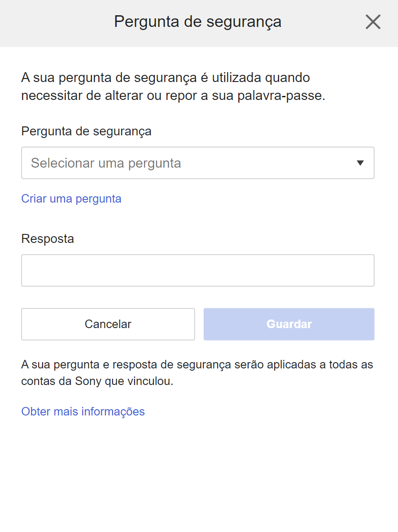Open Obter mais informações
398x532 pixels.
[x=83, y=411]
